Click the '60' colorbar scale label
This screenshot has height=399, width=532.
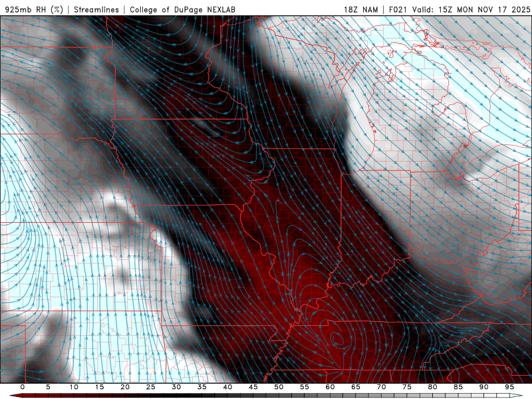click(x=330, y=387)
